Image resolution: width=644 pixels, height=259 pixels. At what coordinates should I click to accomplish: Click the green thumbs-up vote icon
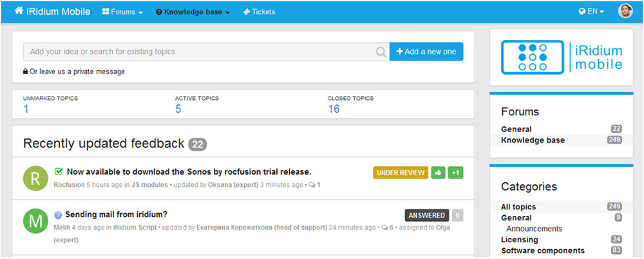[x=438, y=173]
